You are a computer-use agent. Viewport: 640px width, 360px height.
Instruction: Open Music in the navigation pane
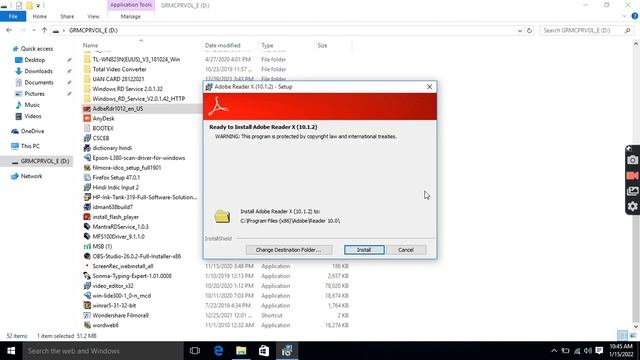pyautogui.click(x=32, y=105)
